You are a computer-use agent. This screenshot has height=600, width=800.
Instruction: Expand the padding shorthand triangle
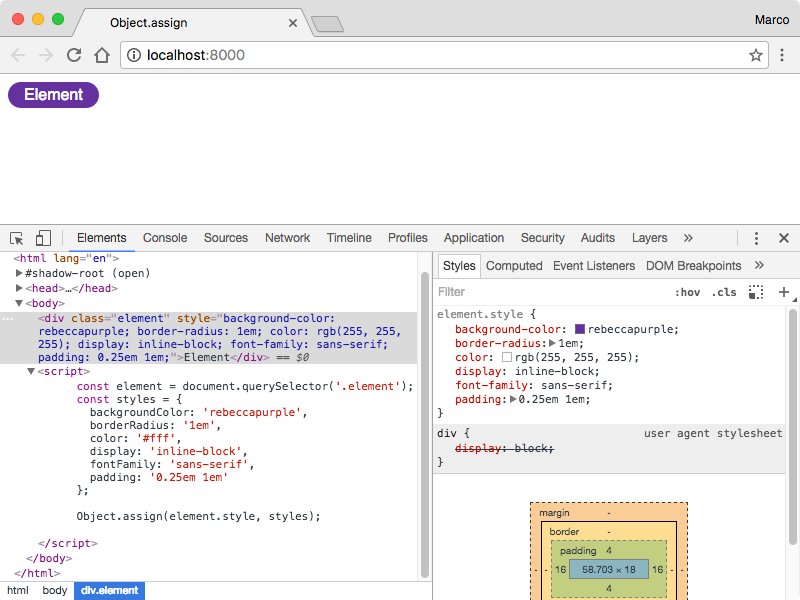click(x=513, y=399)
